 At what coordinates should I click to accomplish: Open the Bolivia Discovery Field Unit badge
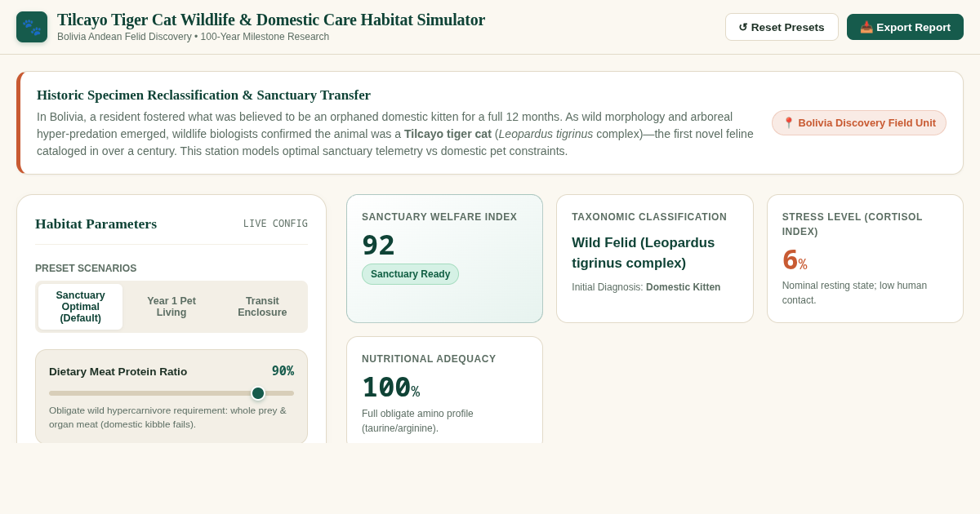pos(859,123)
